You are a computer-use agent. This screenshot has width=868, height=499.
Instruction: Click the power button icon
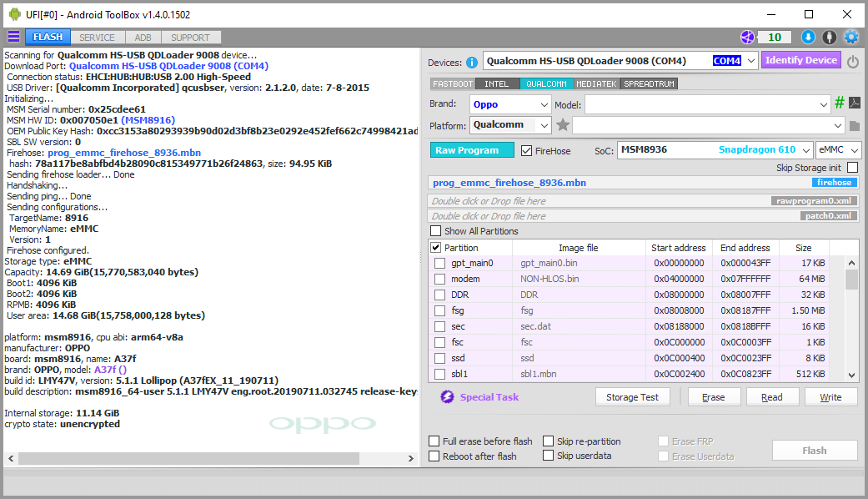pyautogui.click(x=853, y=62)
